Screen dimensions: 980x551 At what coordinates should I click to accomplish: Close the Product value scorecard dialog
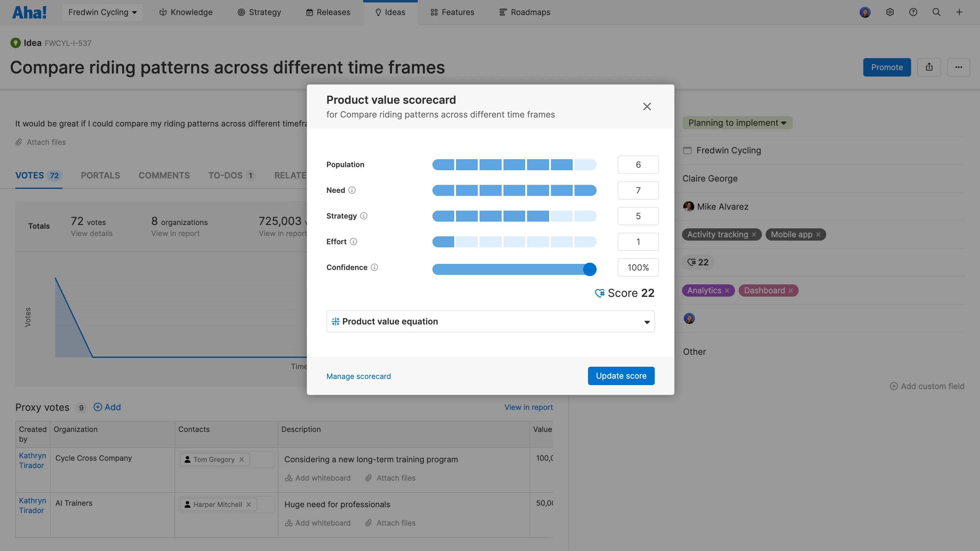tap(647, 107)
